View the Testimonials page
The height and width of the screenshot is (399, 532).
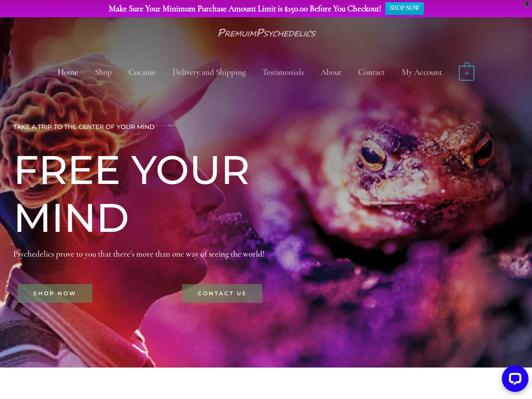283,72
